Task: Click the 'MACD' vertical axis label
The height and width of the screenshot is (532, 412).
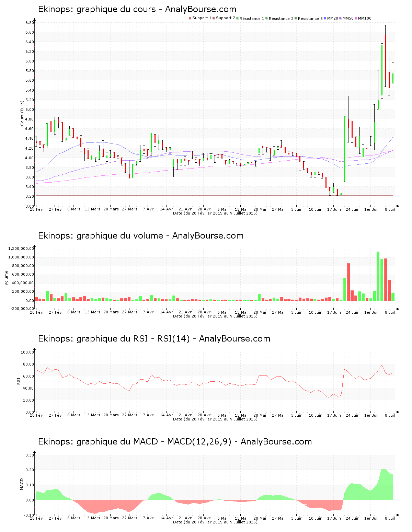Action: 22,484
